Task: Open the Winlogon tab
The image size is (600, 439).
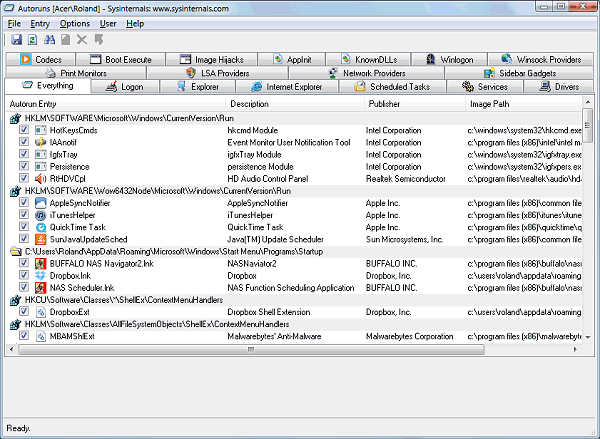Action: 451,60
